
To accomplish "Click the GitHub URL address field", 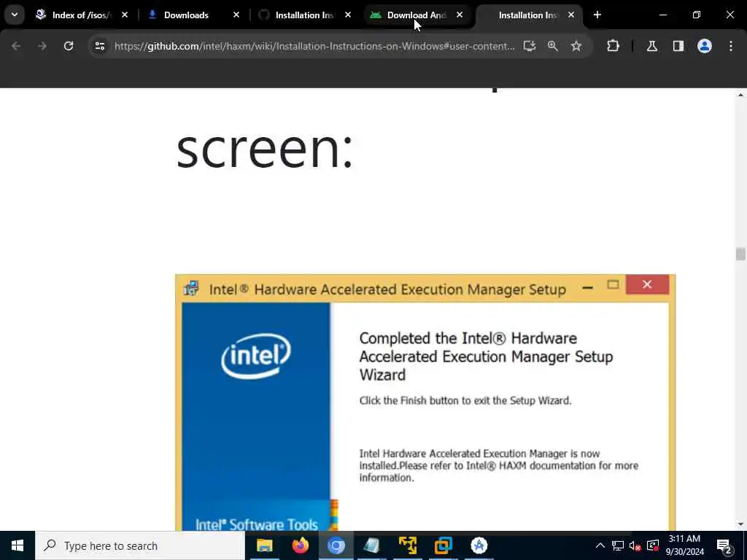I will coord(314,46).
